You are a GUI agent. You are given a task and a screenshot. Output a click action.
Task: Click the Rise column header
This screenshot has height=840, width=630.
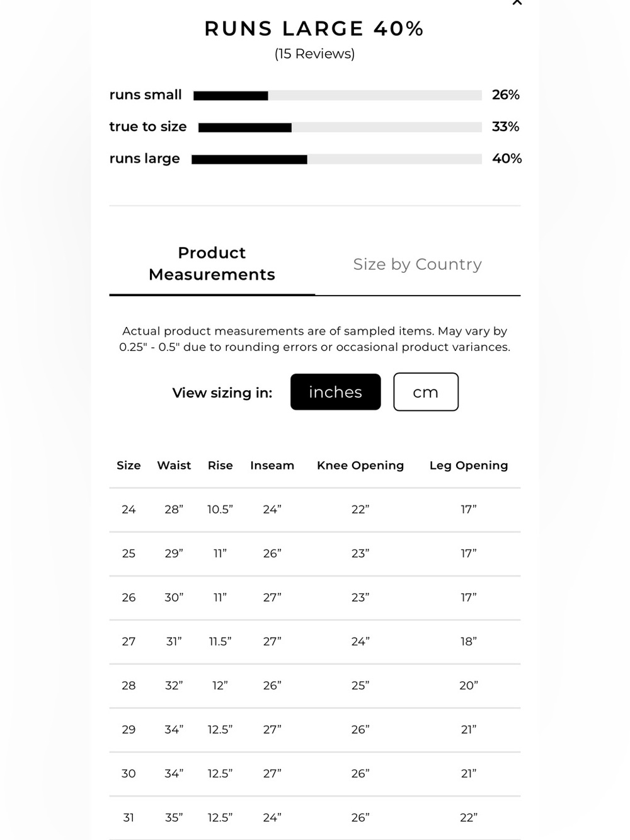coord(220,465)
